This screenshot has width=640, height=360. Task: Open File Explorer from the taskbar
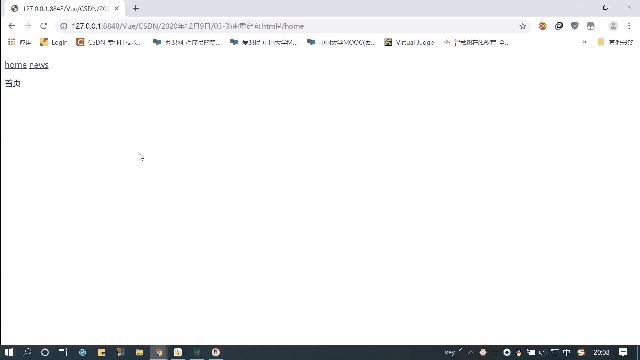click(139, 352)
